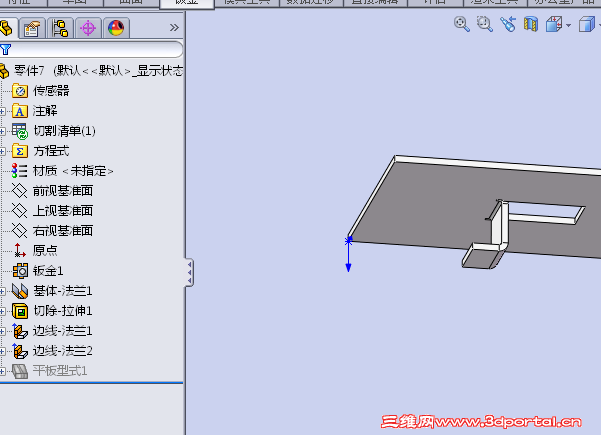601x435 pixels.
Task: Expand the 基体-法兰1 feature
Action: [2, 292]
